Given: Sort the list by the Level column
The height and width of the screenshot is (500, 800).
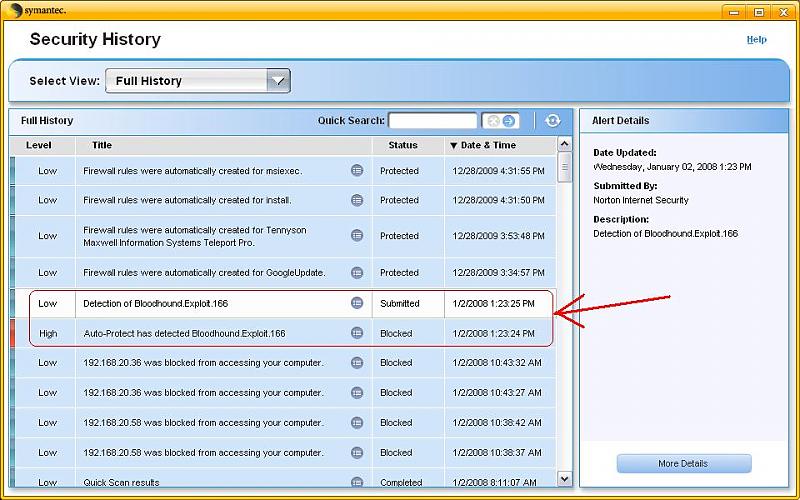Looking at the screenshot, I should click(38, 145).
